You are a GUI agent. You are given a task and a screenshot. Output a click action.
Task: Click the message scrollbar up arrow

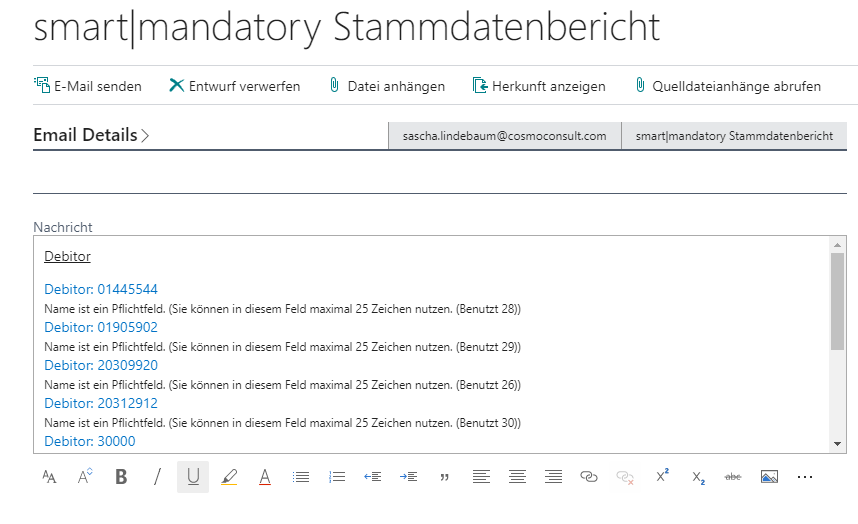coord(837,244)
